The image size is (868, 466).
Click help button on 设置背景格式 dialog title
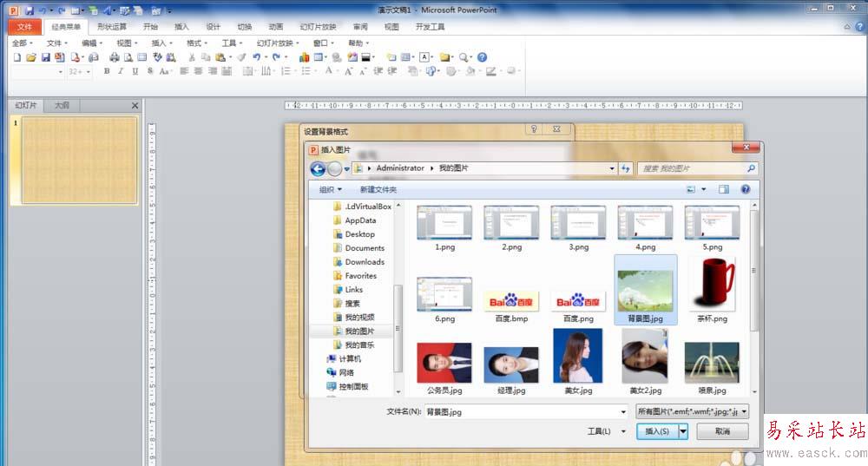(x=533, y=129)
